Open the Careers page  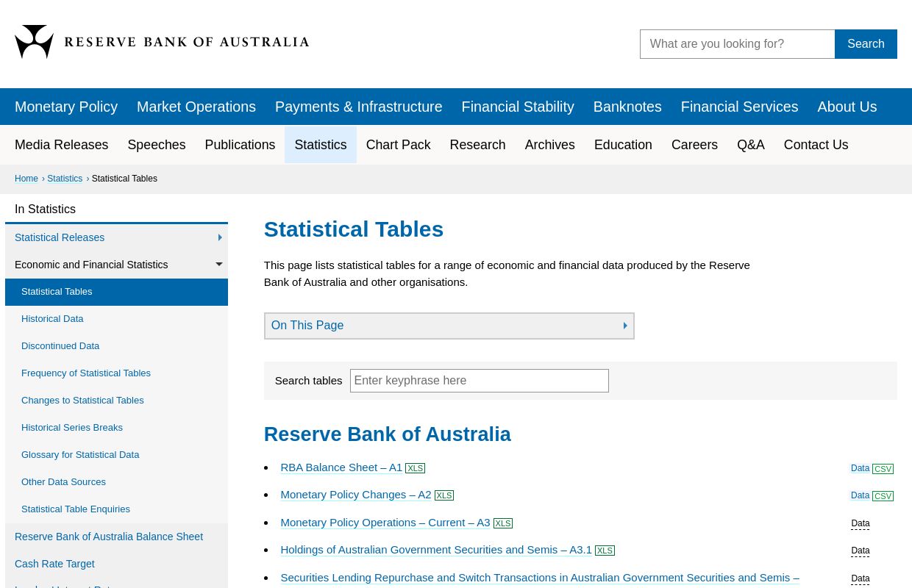[x=694, y=145]
